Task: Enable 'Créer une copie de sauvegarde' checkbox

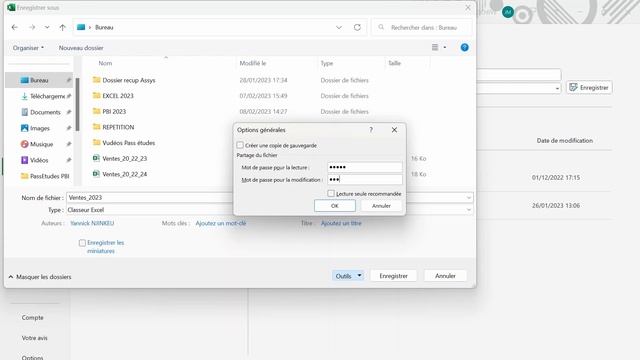Action: pyautogui.click(x=240, y=145)
